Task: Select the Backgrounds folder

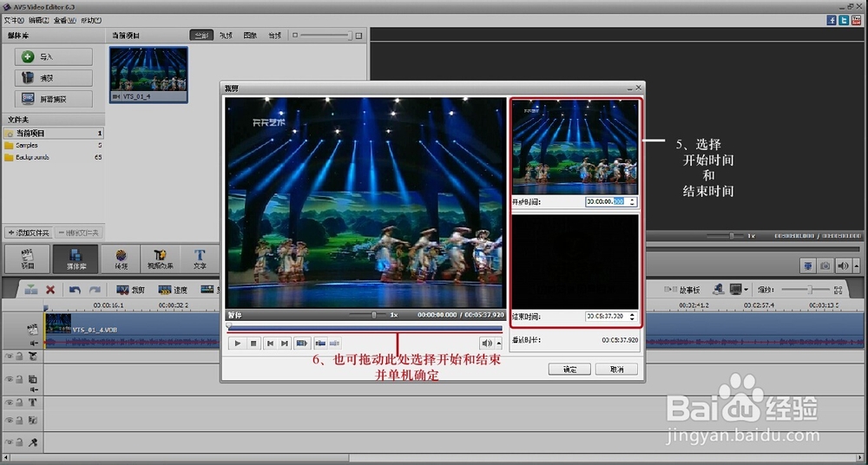Action: (x=53, y=157)
